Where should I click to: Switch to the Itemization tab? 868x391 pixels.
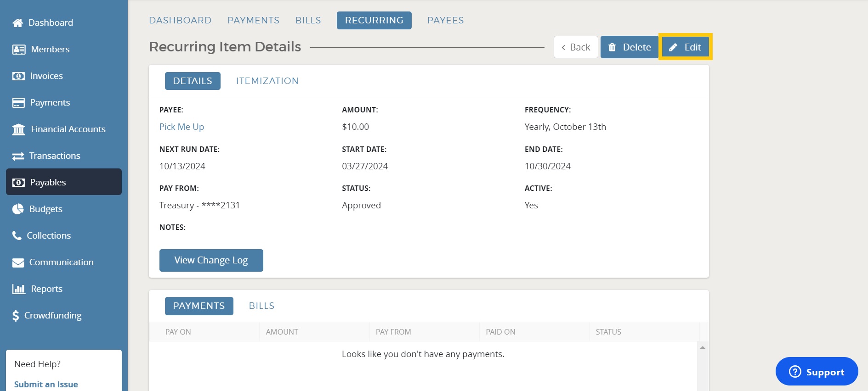tap(267, 81)
